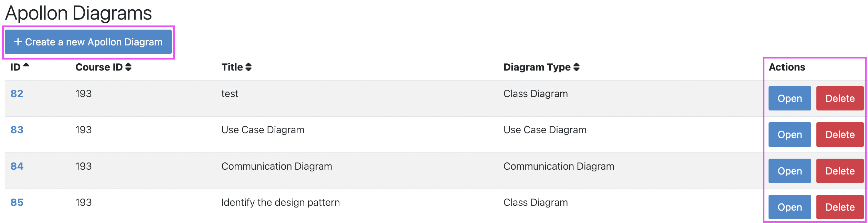
Task: Click the Diagram Type header label
Action: 537,67
